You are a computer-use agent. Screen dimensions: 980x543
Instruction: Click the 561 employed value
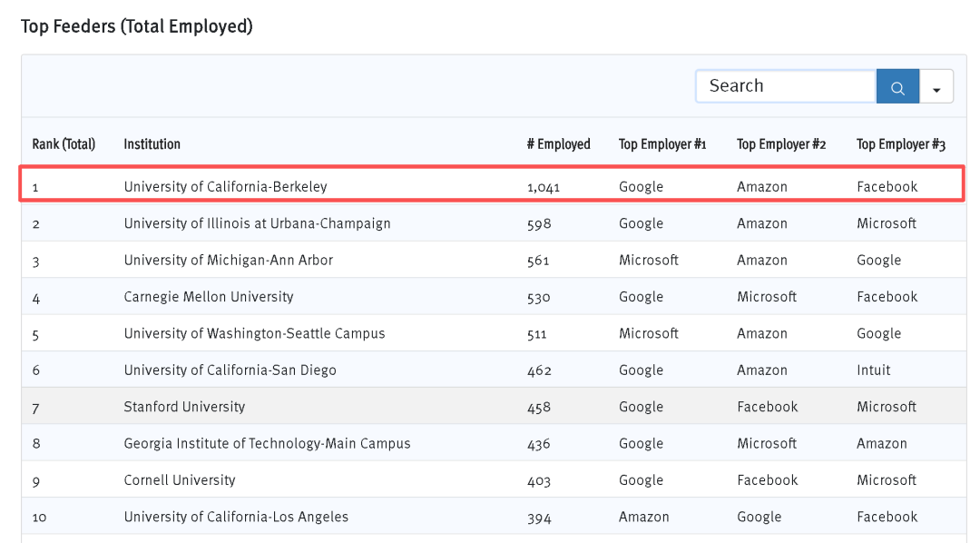[537, 261]
